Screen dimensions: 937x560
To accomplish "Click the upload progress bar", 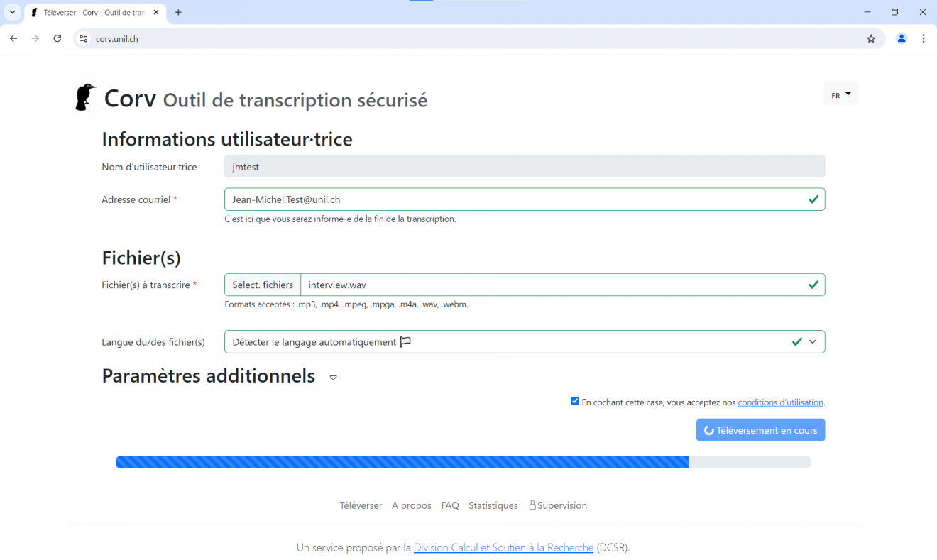I will click(463, 461).
